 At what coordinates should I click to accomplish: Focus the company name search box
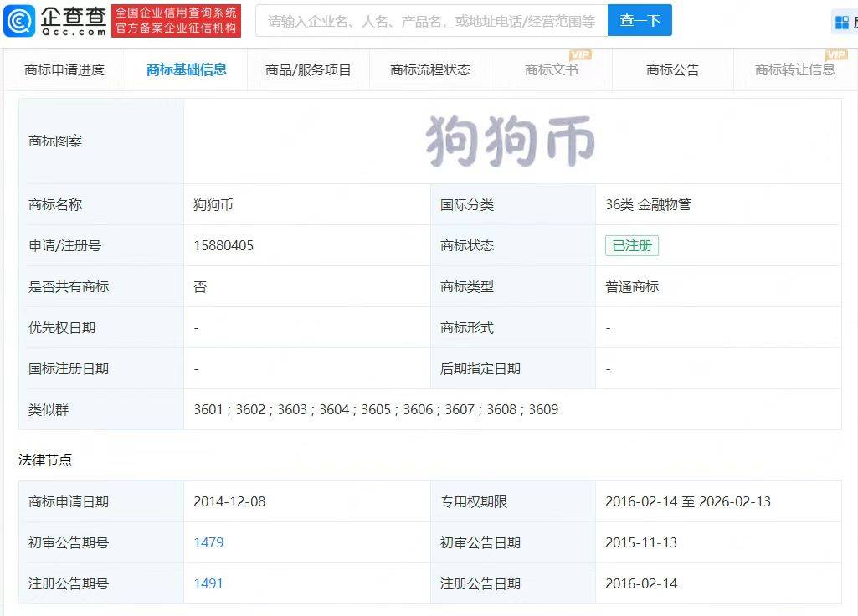click(431, 21)
